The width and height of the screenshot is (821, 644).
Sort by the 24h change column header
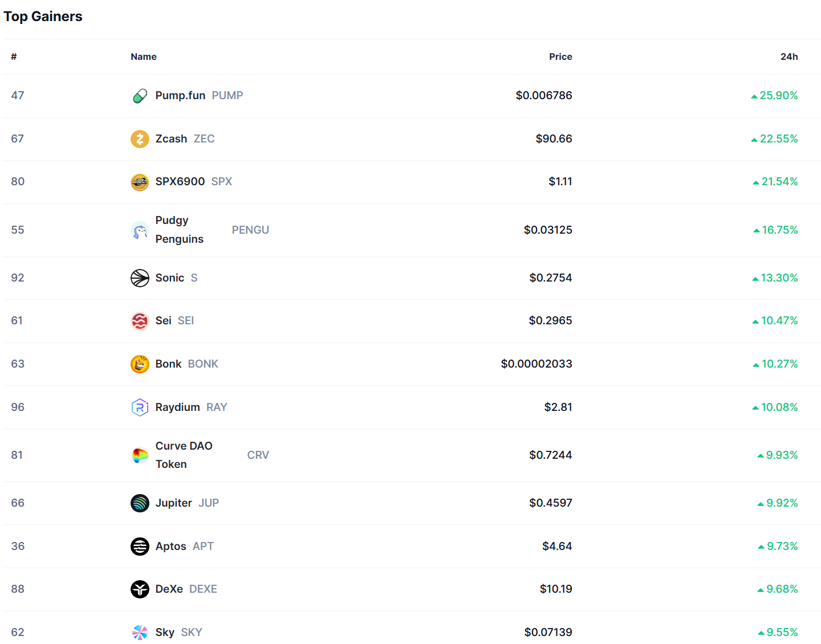click(x=789, y=57)
